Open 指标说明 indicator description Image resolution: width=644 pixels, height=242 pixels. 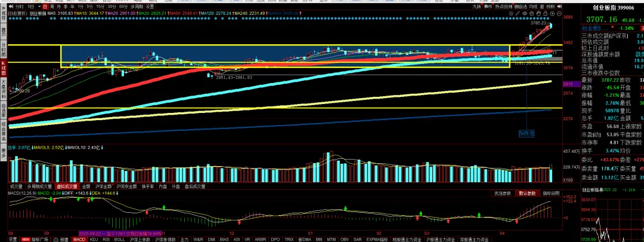point(550,193)
